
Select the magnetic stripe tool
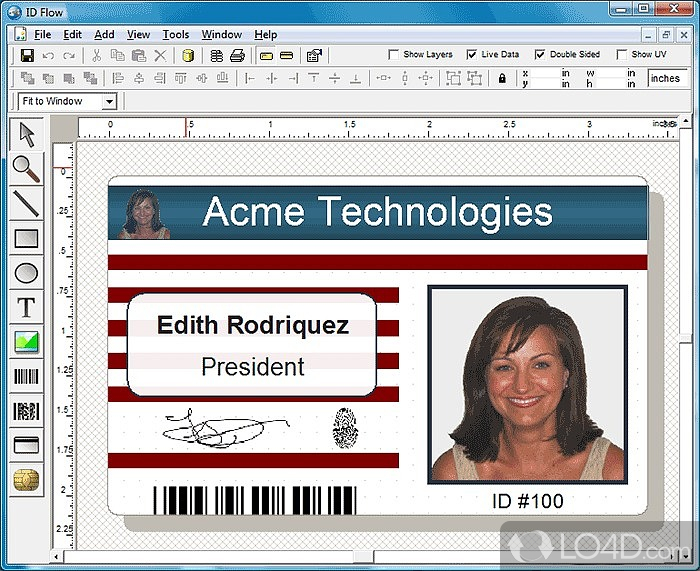coord(26,445)
